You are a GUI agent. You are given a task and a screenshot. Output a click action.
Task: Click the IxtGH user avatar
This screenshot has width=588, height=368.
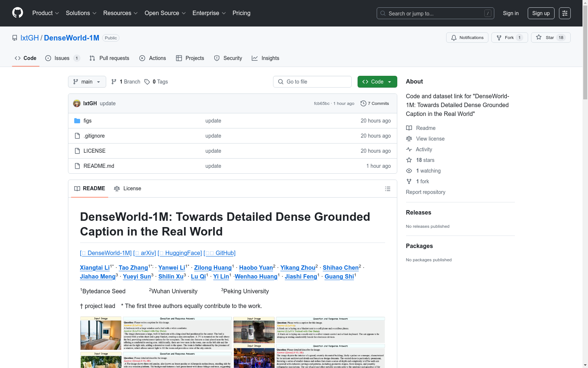point(77,103)
